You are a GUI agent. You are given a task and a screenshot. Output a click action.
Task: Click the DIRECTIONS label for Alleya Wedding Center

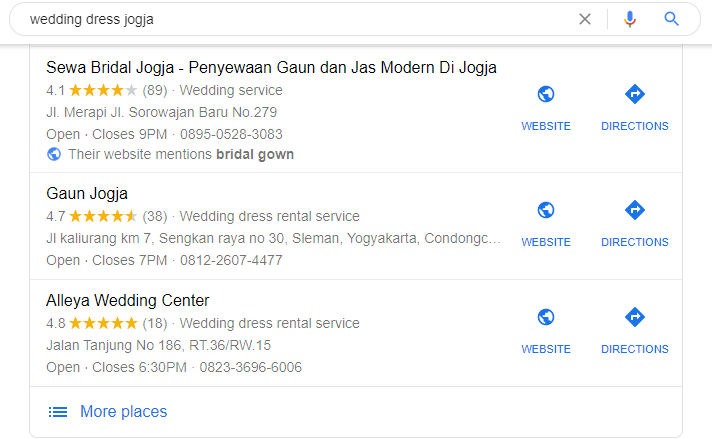(x=635, y=349)
